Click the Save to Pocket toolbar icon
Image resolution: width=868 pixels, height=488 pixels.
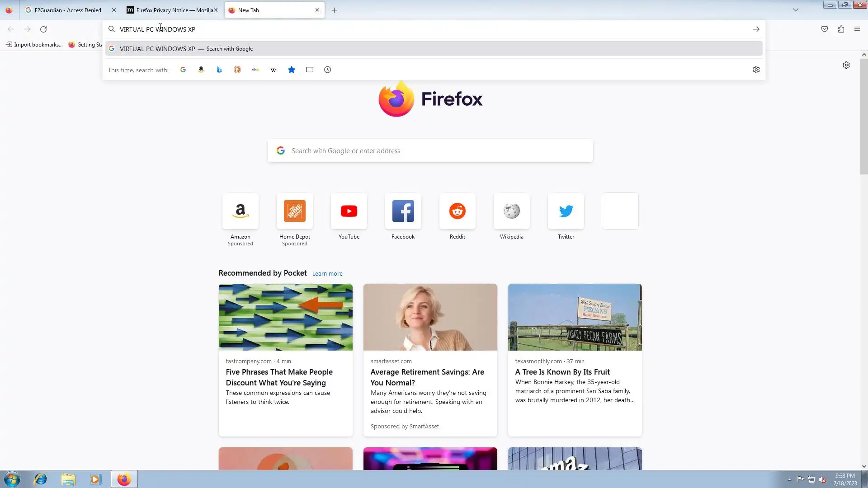tap(825, 29)
